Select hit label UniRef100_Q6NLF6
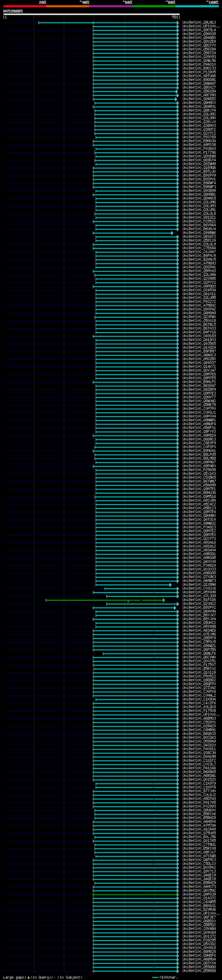Image resolution: width=222 pixels, height=980 pixels. point(199,654)
